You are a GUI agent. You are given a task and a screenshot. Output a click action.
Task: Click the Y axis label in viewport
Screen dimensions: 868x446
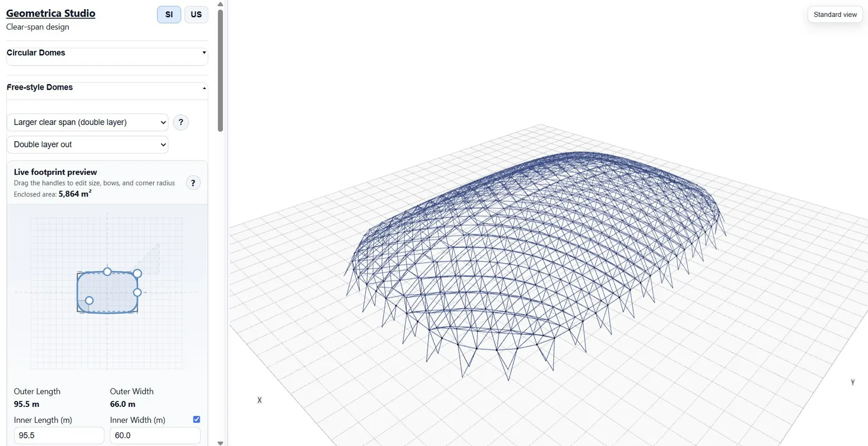pos(853,382)
